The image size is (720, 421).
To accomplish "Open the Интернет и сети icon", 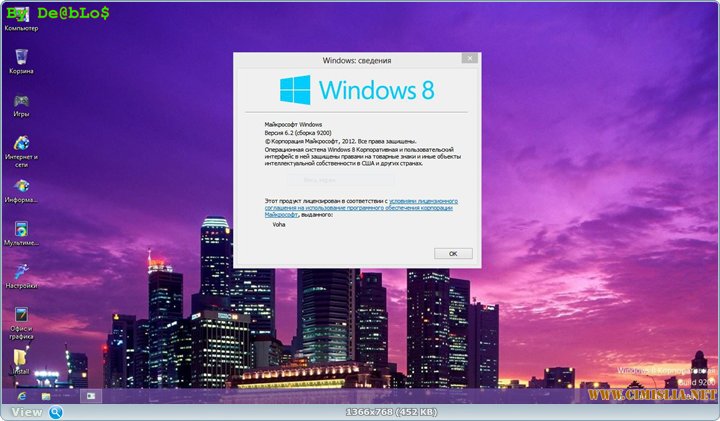I will click(21, 151).
